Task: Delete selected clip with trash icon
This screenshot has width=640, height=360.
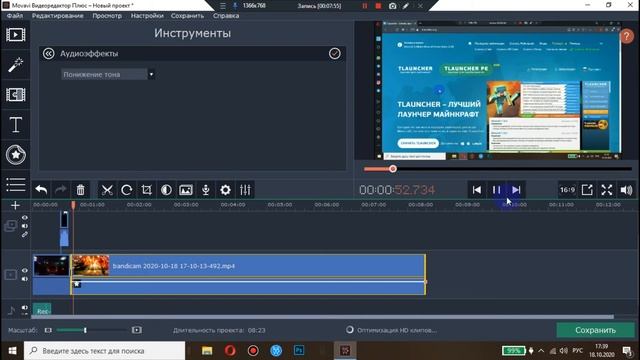Action: coord(80,190)
